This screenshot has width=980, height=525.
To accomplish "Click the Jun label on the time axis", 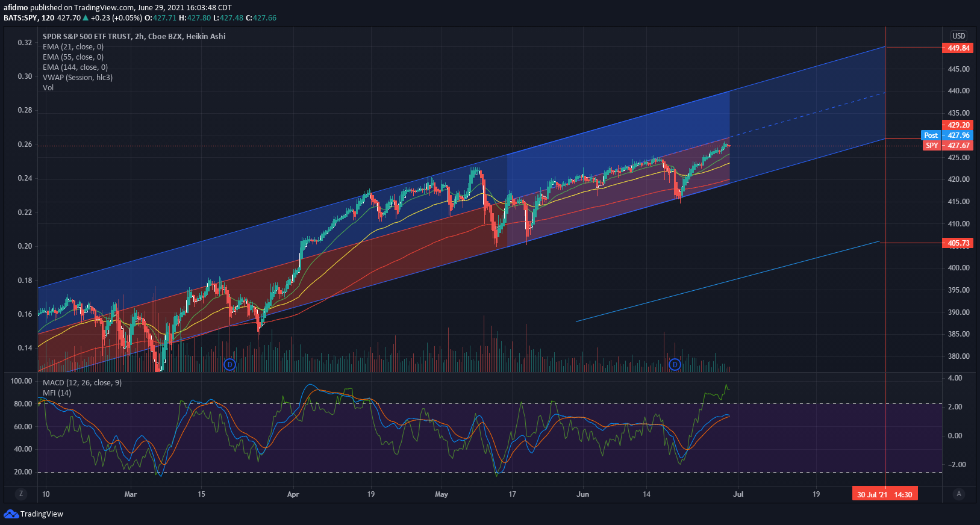I will (x=582, y=494).
